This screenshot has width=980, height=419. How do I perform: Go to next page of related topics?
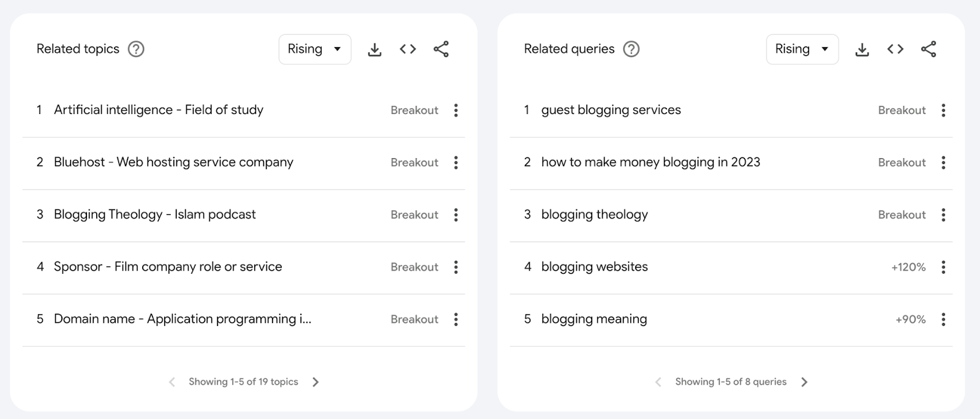click(315, 382)
